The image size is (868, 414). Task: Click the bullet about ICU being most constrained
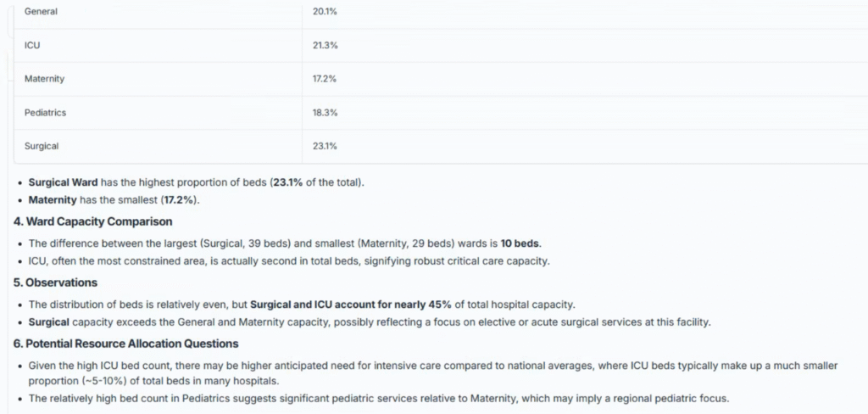click(288, 260)
